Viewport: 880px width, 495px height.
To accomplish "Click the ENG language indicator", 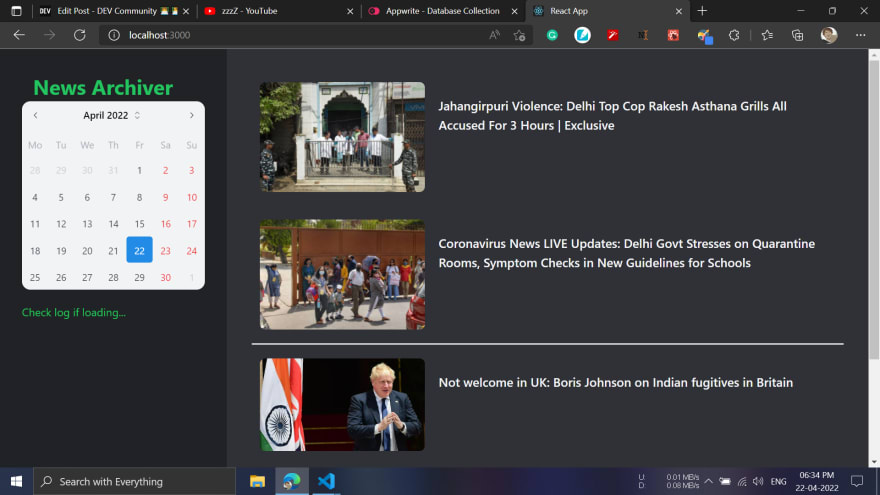I will [778, 482].
